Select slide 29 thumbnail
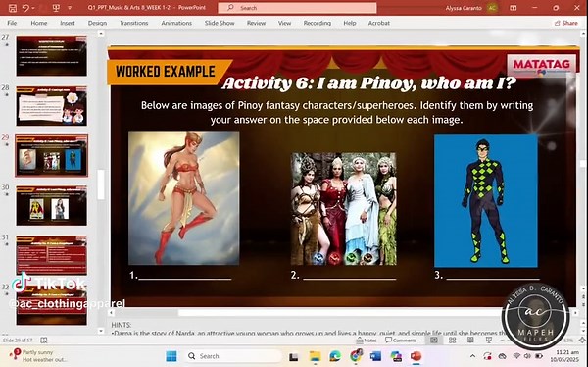The width and height of the screenshot is (588, 367). point(51,155)
